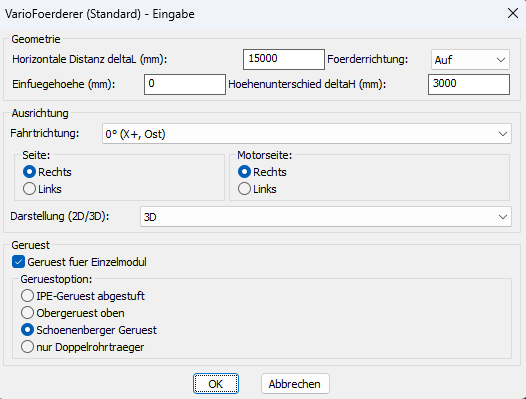Click the Geometrie group title

pos(36,39)
